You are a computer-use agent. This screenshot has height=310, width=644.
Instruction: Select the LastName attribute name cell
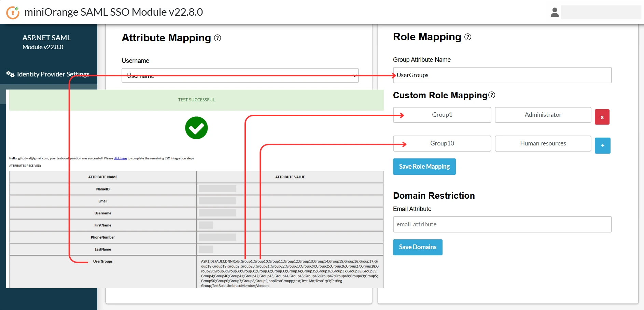click(x=103, y=249)
